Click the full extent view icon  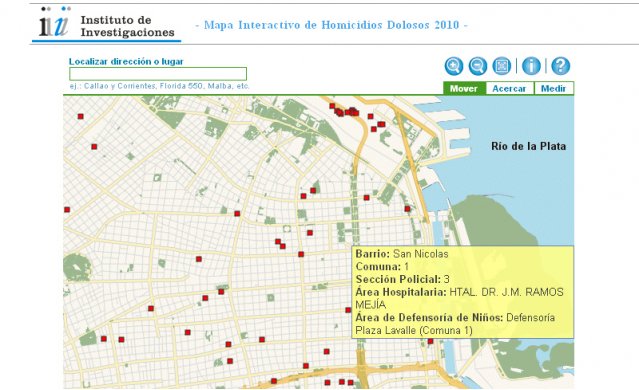[x=502, y=66]
